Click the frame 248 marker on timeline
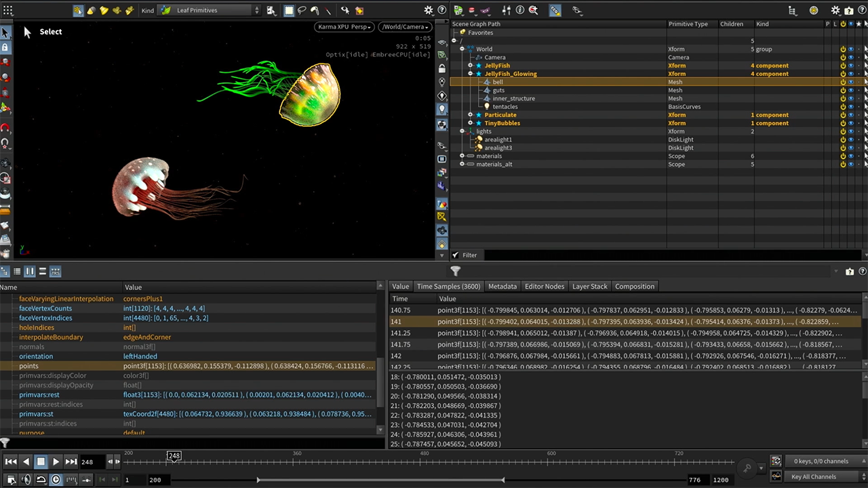The image size is (868, 488). coord(174,456)
